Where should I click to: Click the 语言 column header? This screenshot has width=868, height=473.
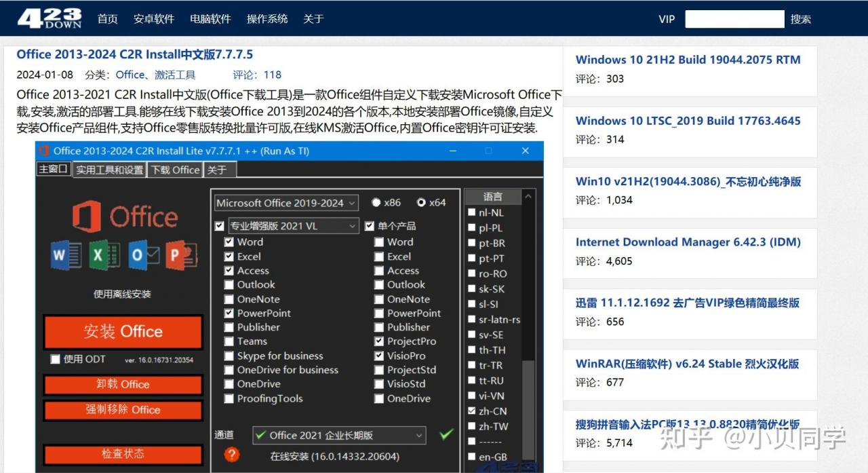(493, 197)
